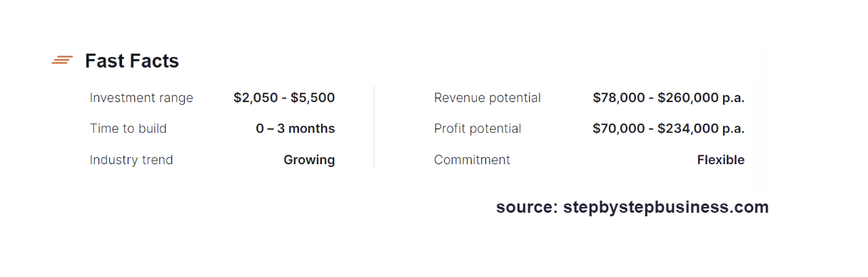The width and height of the screenshot is (868, 277).
Task: Click the word Fast in the heading
Action: tap(105, 61)
